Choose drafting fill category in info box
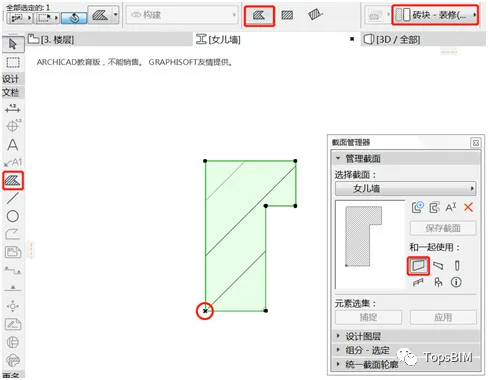This screenshot has width=488, height=380. click(287, 15)
